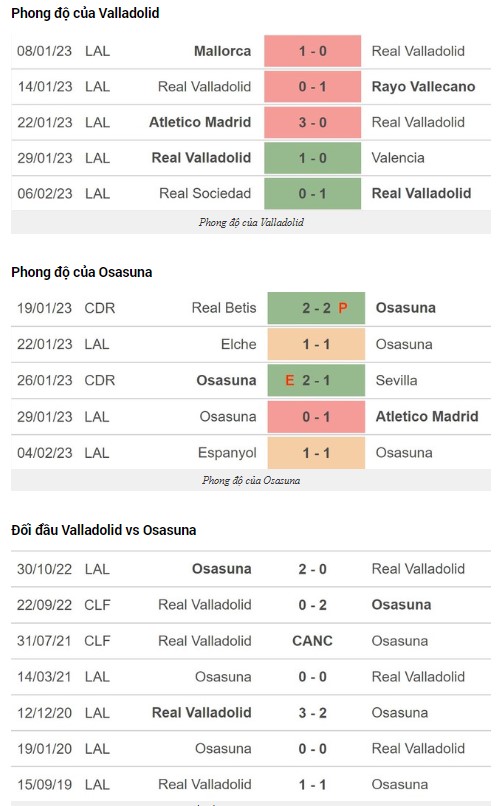Click Valencia in the 29/01/23 Valladolid match
497x806 pixels.
pos(398,158)
